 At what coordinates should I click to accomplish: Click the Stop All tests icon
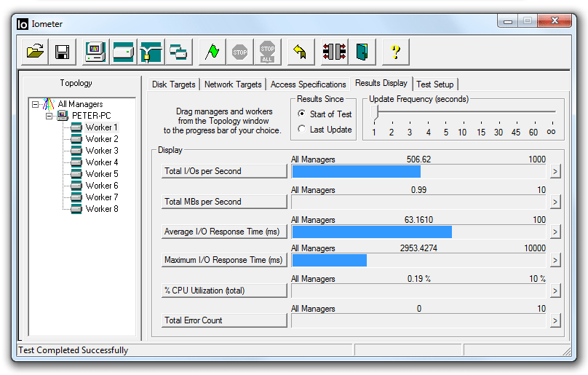pos(267,52)
